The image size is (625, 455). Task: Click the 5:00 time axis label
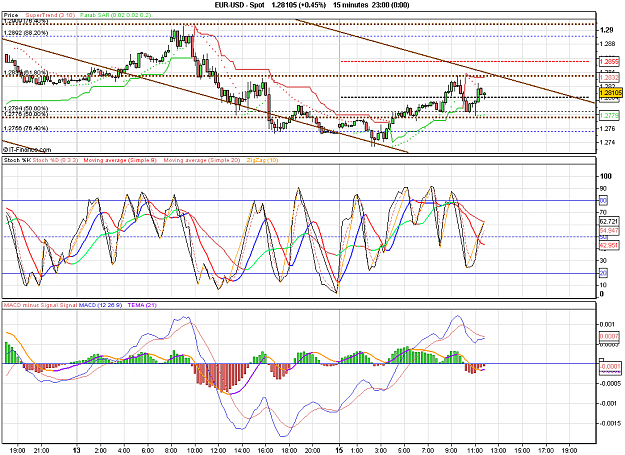tap(404, 451)
